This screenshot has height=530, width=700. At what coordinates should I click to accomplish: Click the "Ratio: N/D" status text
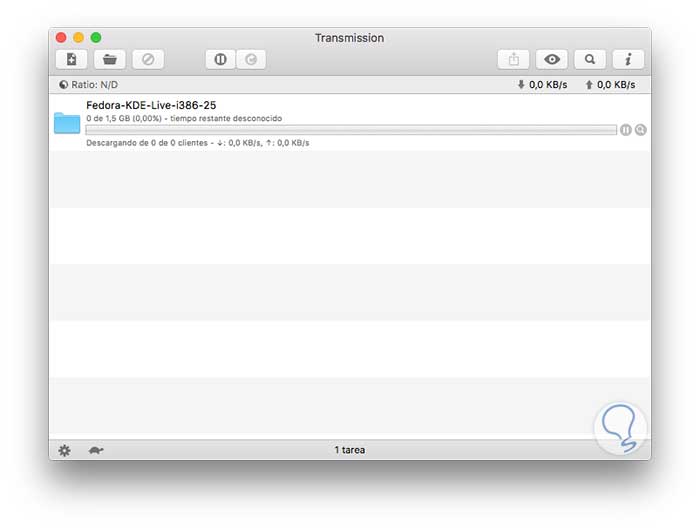coord(95,85)
